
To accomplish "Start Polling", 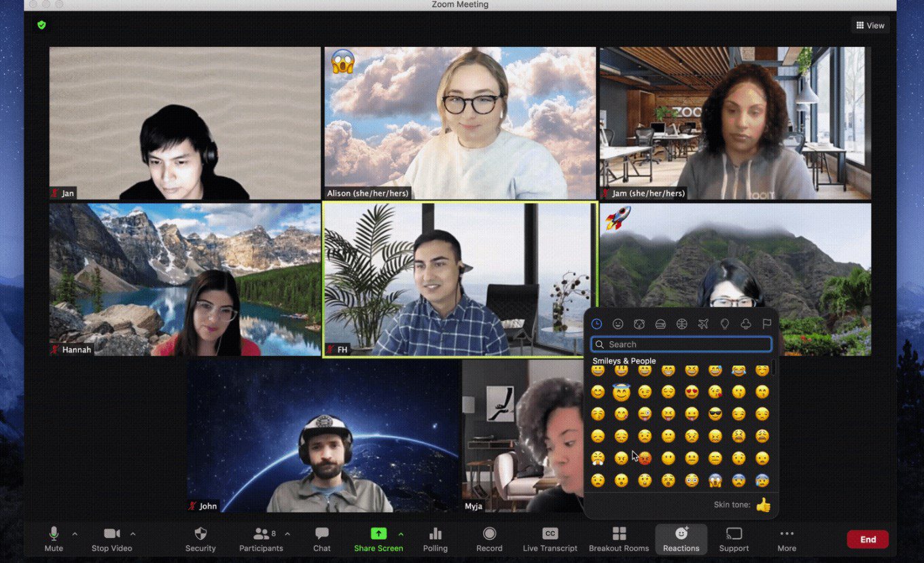I will [435, 539].
